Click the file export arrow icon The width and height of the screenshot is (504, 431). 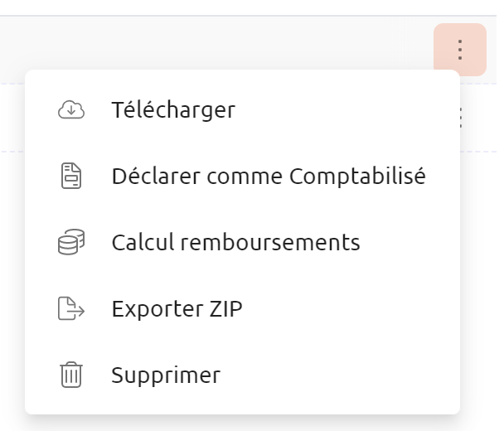[x=71, y=308]
